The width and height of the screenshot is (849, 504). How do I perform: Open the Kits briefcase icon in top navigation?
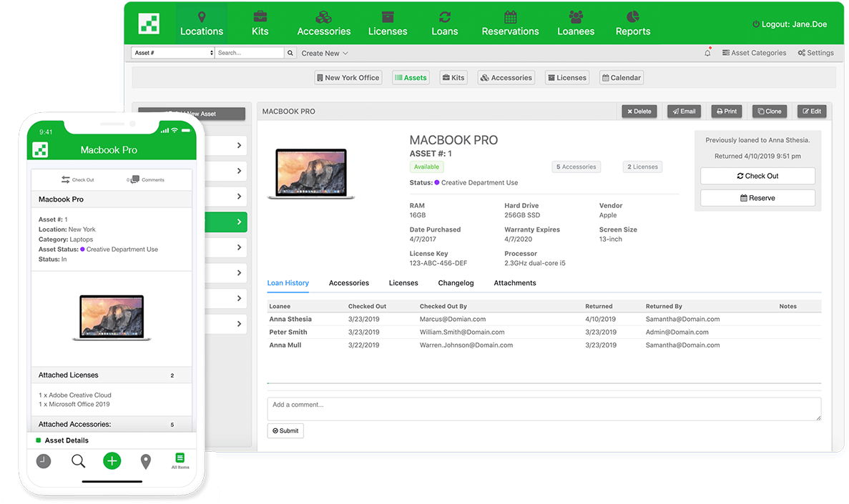click(x=260, y=17)
